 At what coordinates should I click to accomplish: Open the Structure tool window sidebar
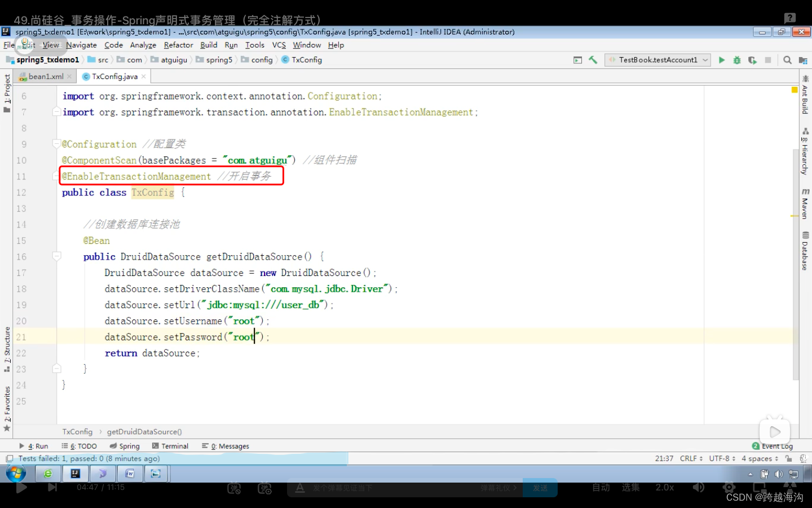[x=7, y=349]
